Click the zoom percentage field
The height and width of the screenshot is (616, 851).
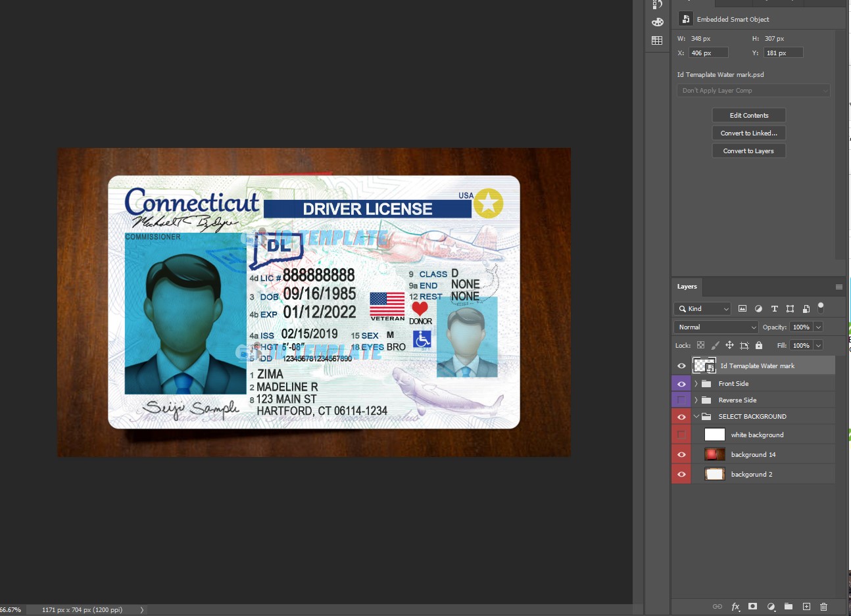coord(11,609)
